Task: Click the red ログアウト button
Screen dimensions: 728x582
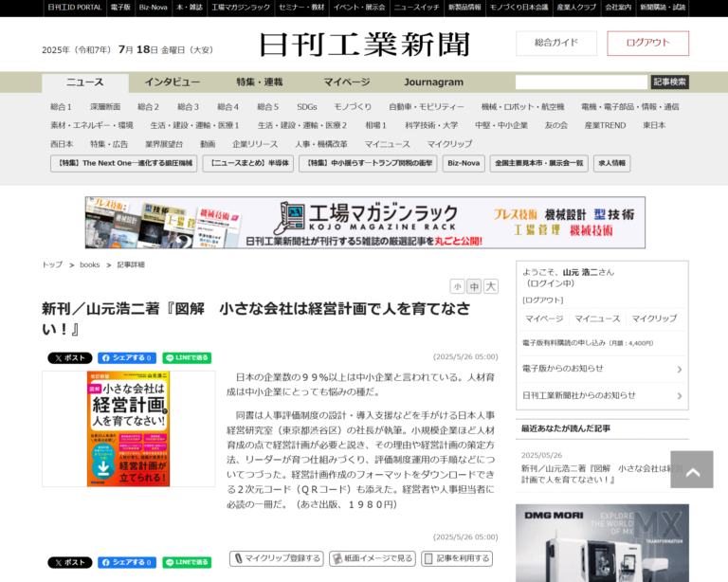Action: click(647, 43)
